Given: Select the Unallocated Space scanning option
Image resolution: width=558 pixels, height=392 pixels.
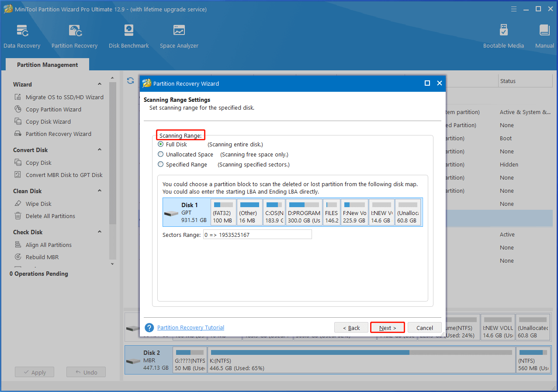Looking at the screenshot, I should coord(161,154).
